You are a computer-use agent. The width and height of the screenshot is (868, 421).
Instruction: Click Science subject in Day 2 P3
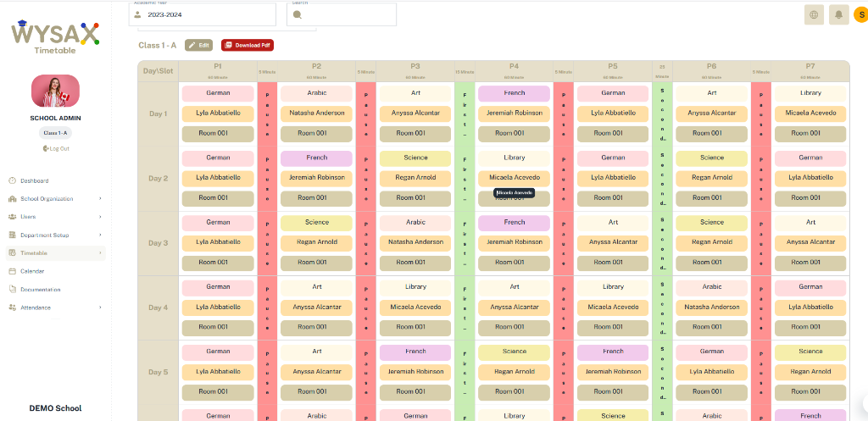click(415, 158)
